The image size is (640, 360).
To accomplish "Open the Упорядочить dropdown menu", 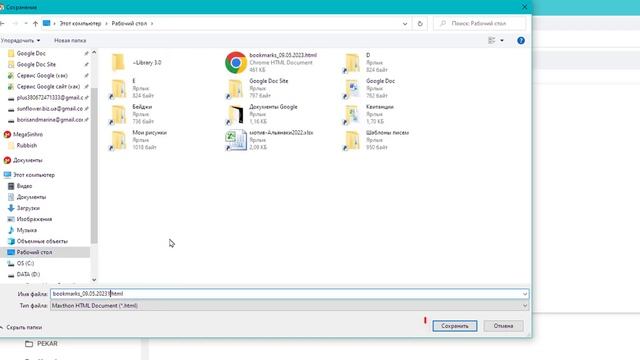I will click(20, 40).
